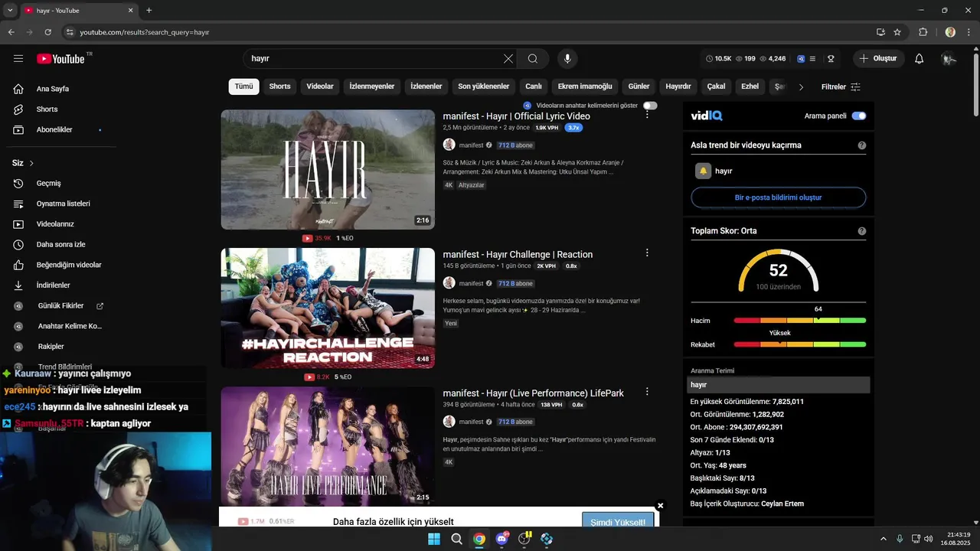The height and width of the screenshot is (551, 980).
Task: Show hidden system tray icons chevron
Action: [883, 539]
